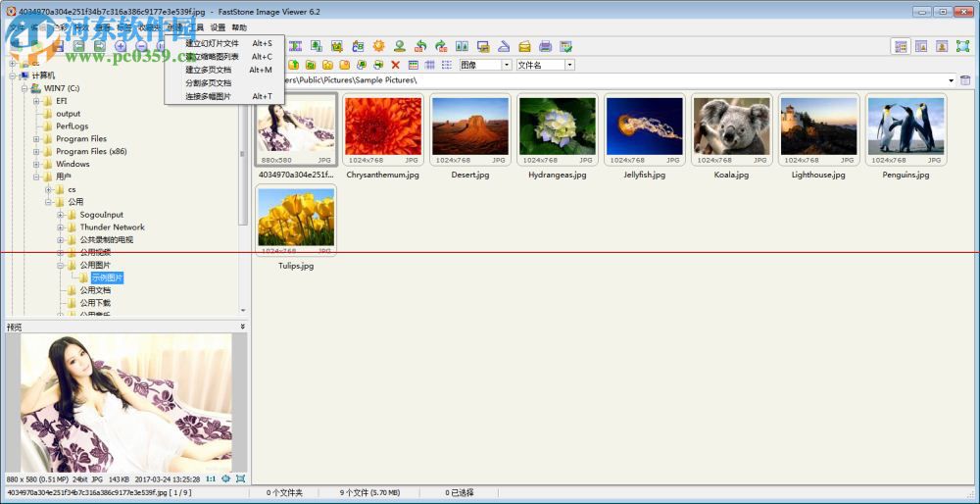Go to next image using right arrow icon
The height and width of the screenshot is (504, 980).
click(99, 46)
